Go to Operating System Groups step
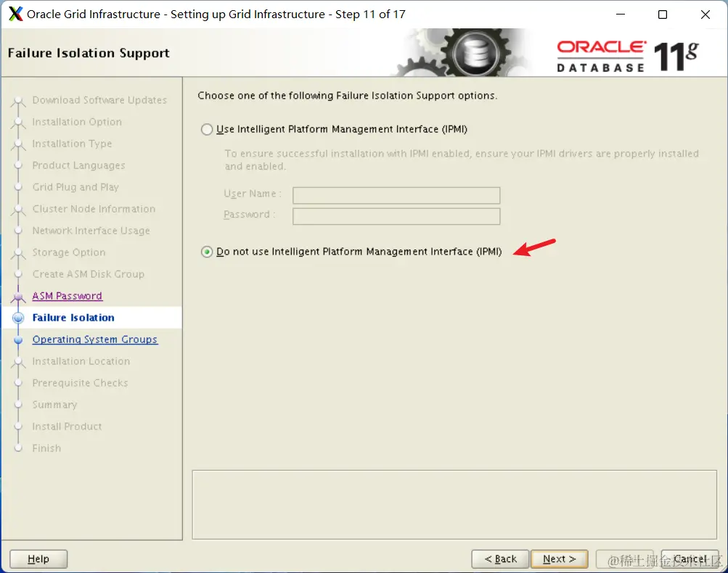 (94, 339)
